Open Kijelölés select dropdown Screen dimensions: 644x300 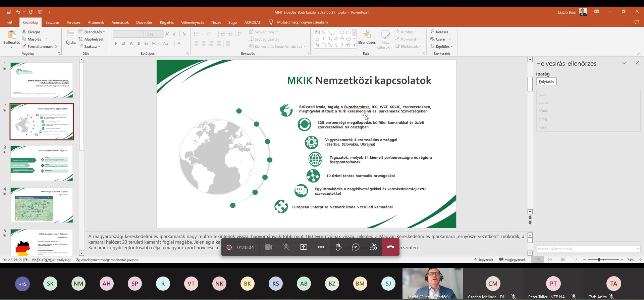442,47
